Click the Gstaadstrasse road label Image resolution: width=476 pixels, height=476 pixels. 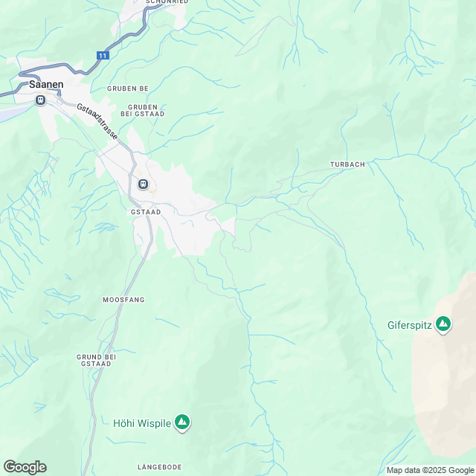tap(97, 122)
